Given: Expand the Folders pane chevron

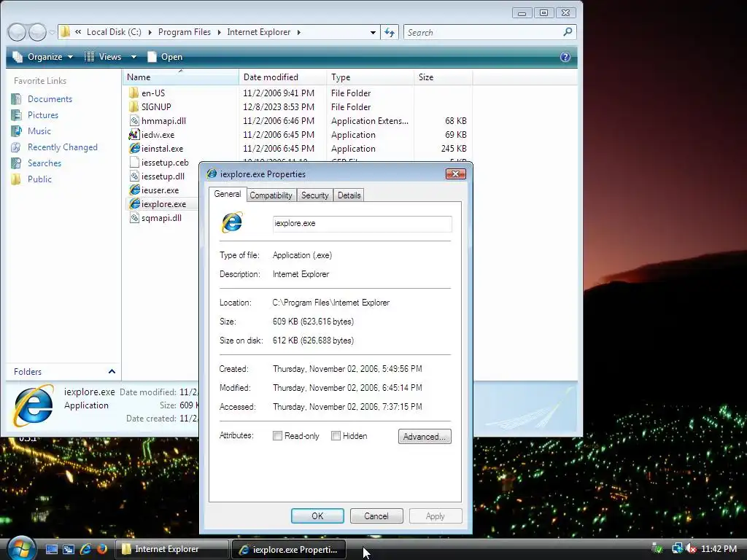Looking at the screenshot, I should click(112, 371).
